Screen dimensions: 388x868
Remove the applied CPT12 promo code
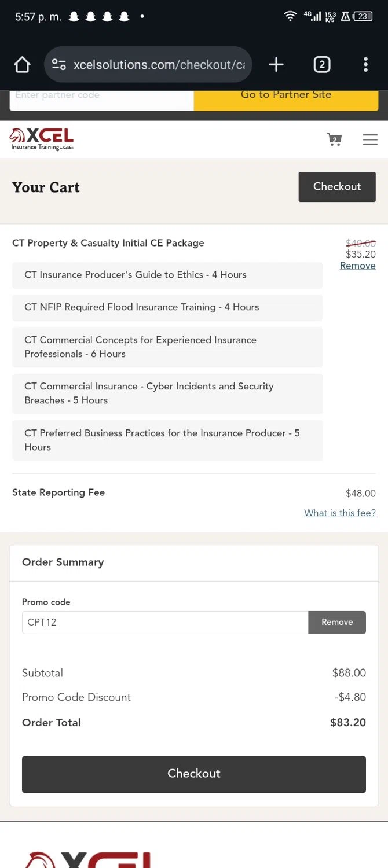tap(337, 623)
